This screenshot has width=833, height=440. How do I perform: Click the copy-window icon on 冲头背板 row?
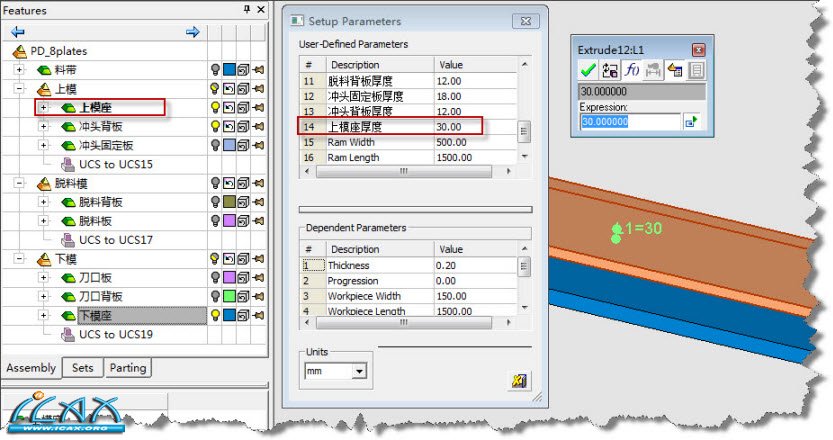click(x=243, y=126)
